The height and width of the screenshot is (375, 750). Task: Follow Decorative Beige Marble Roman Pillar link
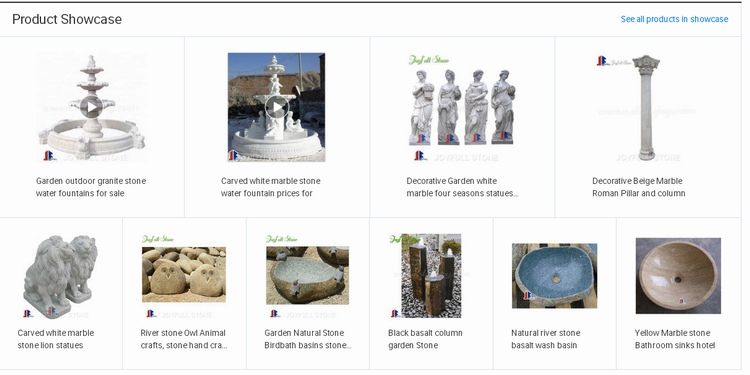pyautogui.click(x=639, y=187)
